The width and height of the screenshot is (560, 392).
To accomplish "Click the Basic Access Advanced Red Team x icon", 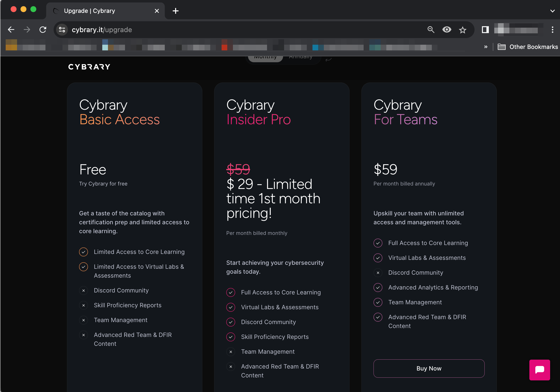I will (83, 335).
